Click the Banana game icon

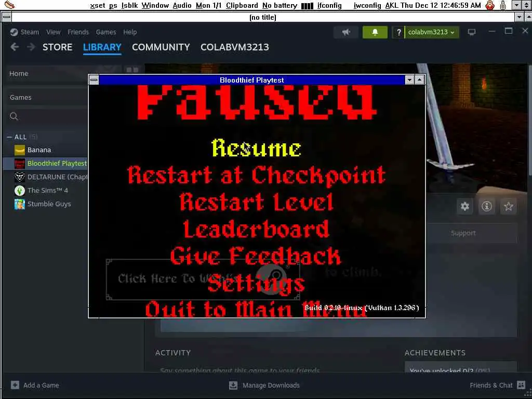[20, 150]
